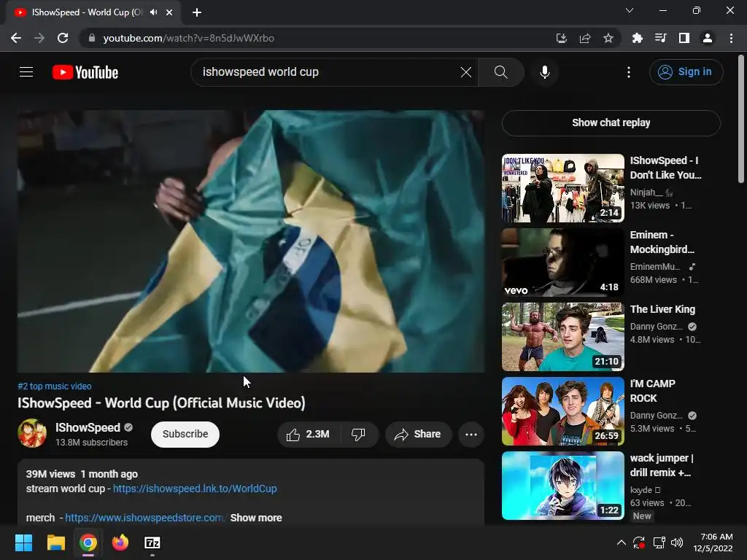Start voice search with the microphone
The height and width of the screenshot is (560, 747).
pos(544,72)
